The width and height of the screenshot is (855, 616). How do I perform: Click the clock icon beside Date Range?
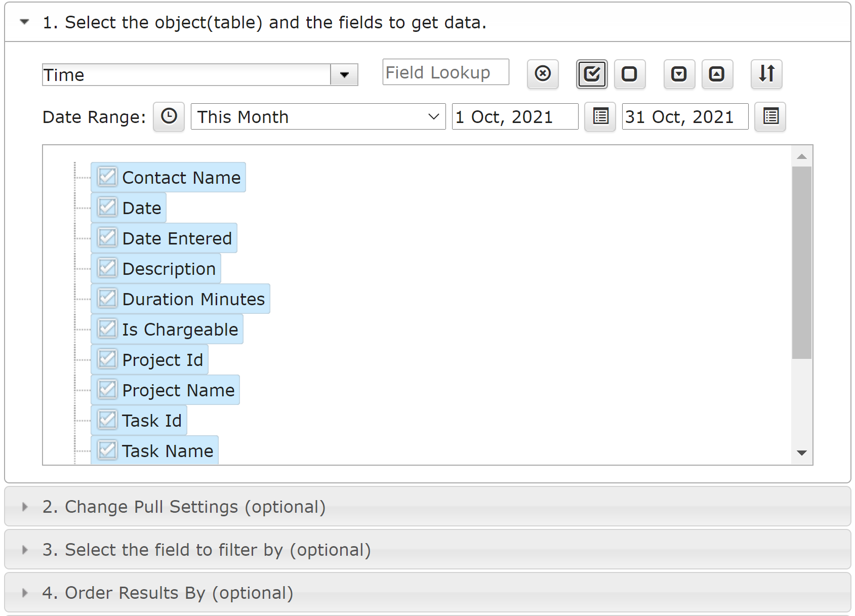[169, 117]
